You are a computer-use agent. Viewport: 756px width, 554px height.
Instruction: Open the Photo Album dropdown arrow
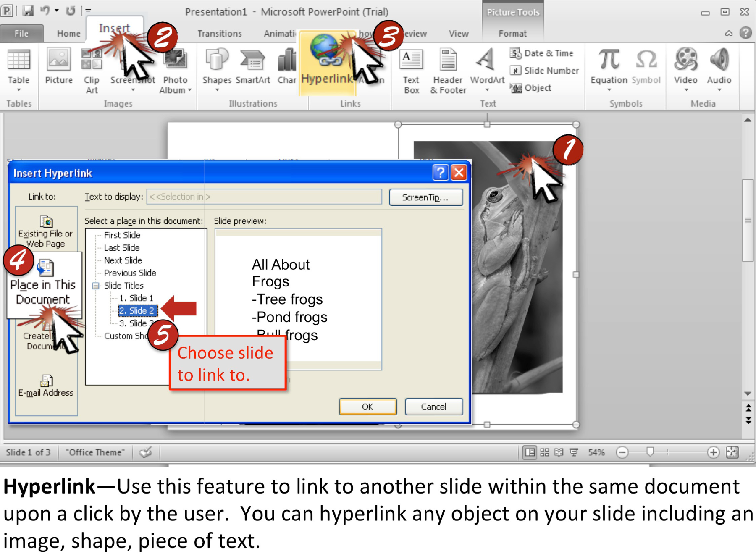pos(190,90)
